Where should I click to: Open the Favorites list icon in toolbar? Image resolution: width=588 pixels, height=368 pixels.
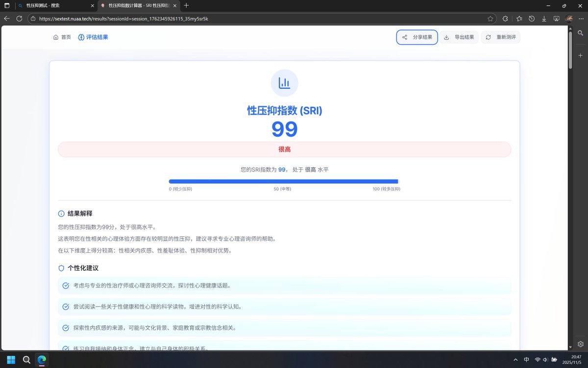click(519, 19)
